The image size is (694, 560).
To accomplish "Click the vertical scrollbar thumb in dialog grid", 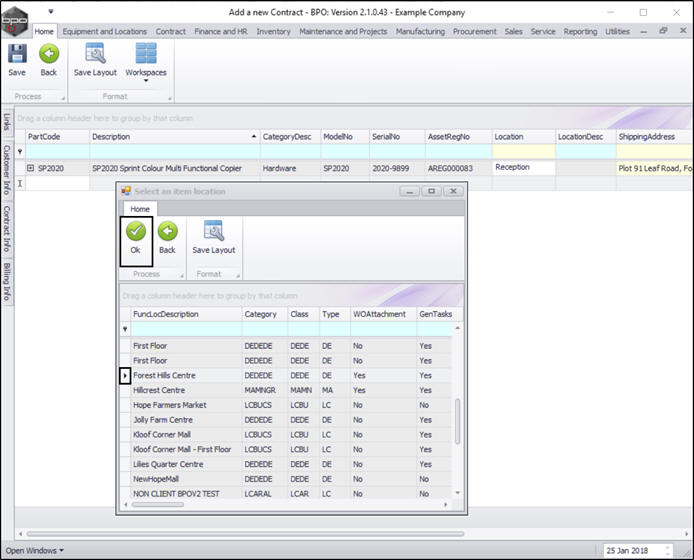I will 457,421.
